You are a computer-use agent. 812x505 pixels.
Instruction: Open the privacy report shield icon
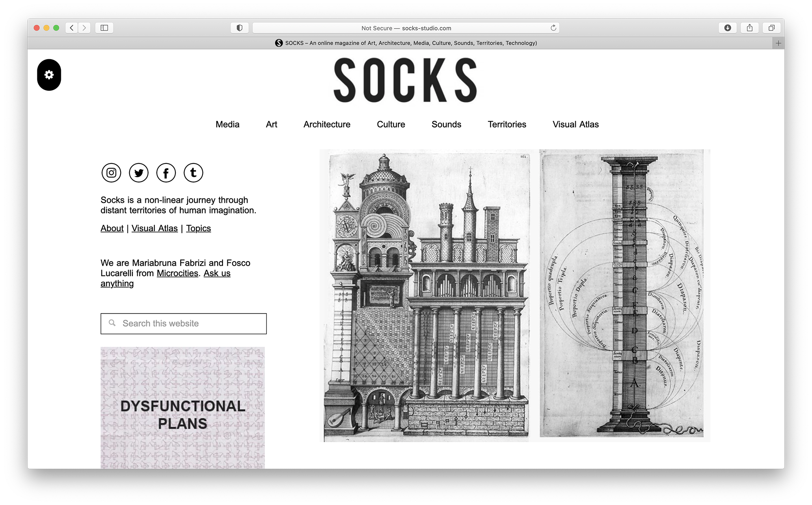click(x=240, y=28)
